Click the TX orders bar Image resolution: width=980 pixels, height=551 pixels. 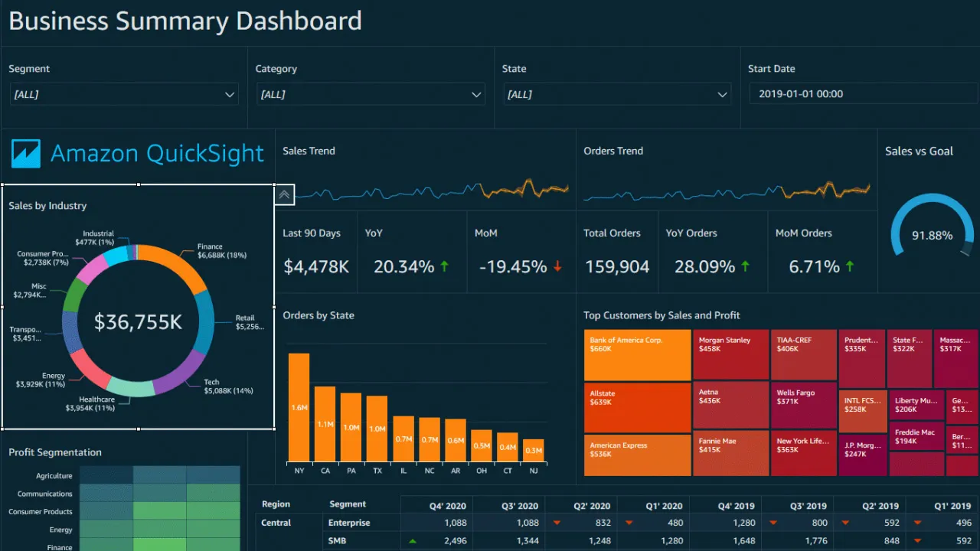[377, 429]
